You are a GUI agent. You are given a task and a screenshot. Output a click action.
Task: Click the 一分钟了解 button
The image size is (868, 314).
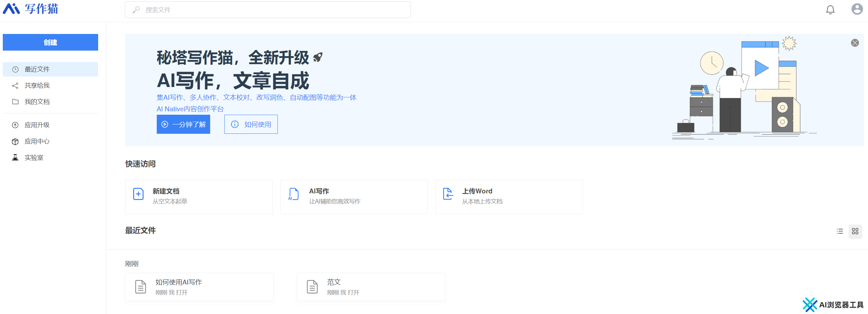183,124
